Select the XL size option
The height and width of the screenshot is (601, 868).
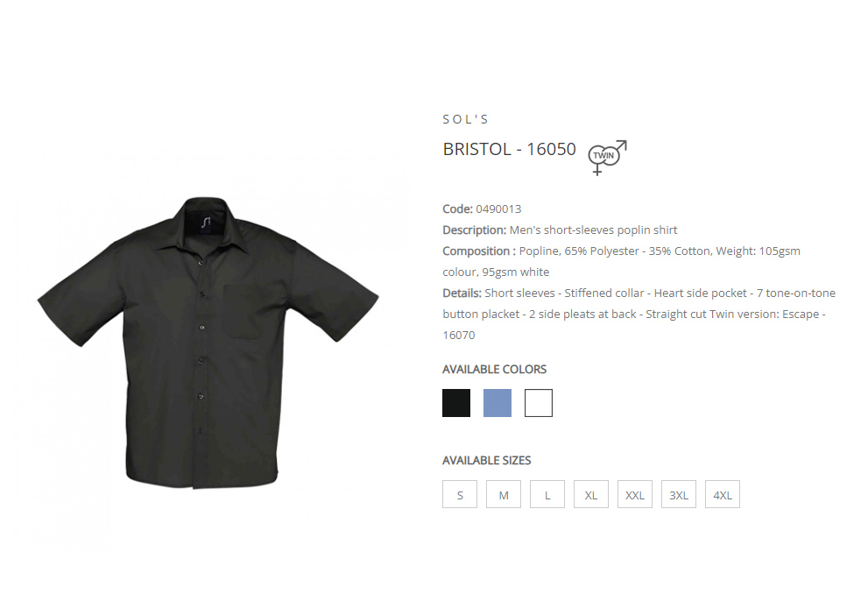click(590, 494)
